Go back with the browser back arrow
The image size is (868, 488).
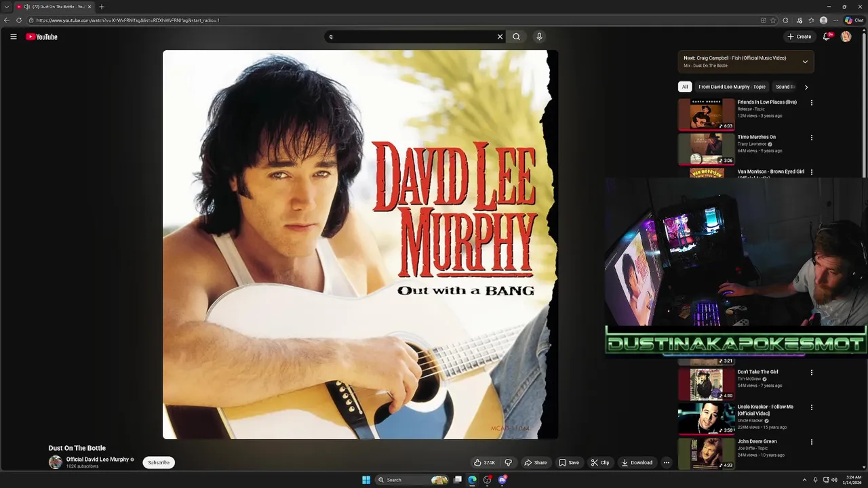(x=7, y=20)
